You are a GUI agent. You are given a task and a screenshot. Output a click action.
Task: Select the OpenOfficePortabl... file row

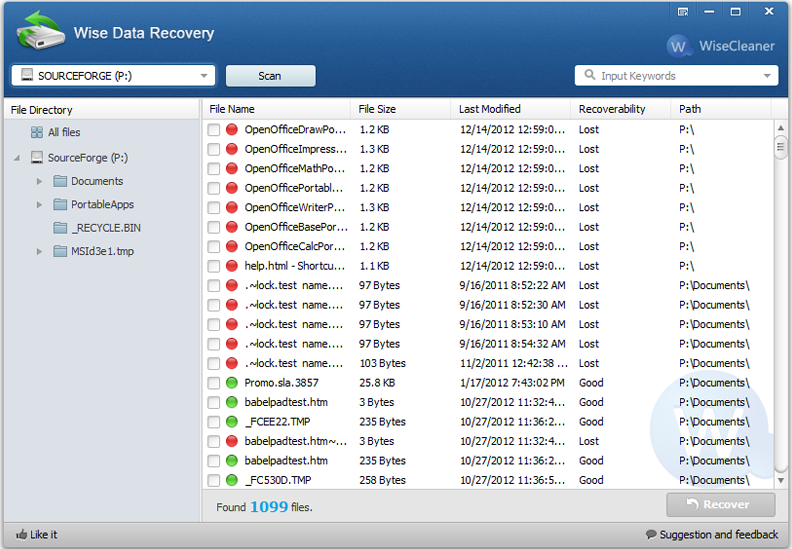(488, 188)
